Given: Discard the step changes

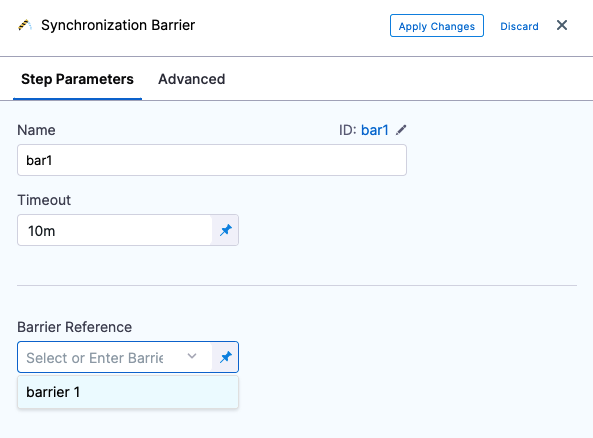Looking at the screenshot, I should click(x=519, y=26).
